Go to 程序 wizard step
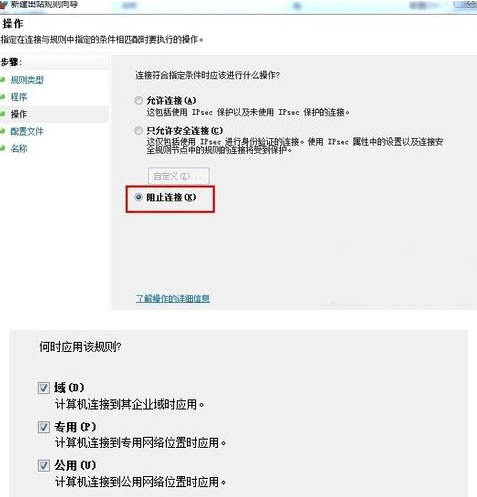Viewport: 477px width, 497px height. (x=19, y=97)
